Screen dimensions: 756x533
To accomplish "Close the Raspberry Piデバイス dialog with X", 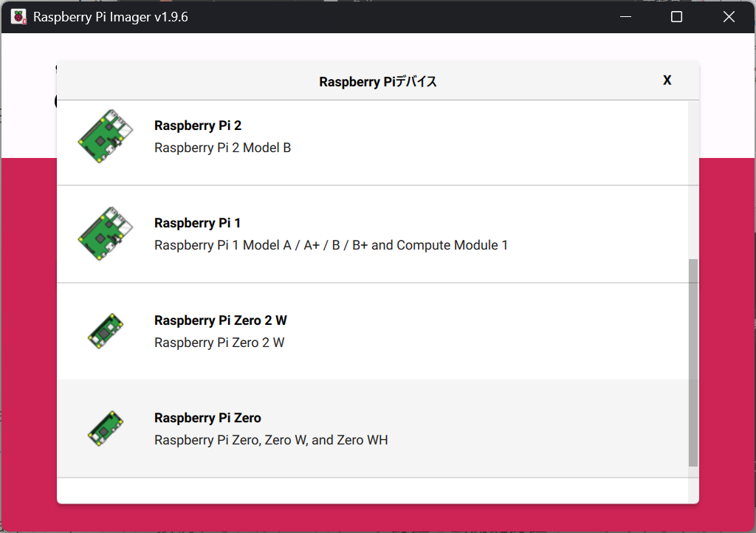I will pyautogui.click(x=667, y=80).
